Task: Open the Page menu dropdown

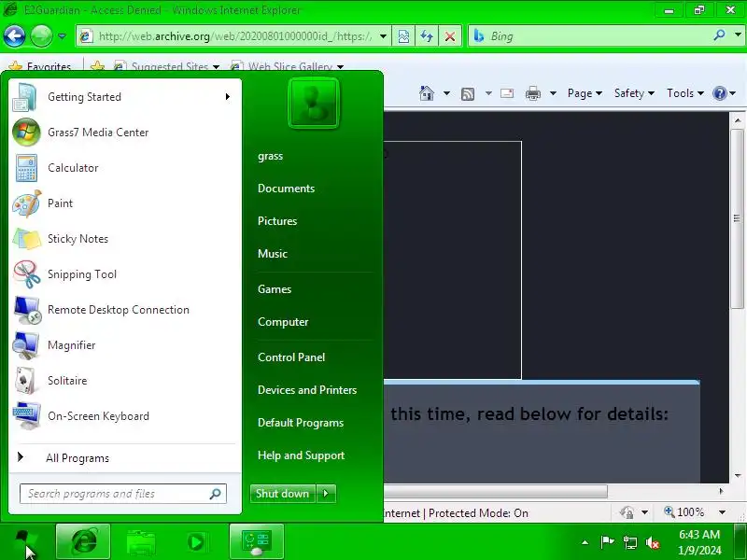Action: click(585, 93)
